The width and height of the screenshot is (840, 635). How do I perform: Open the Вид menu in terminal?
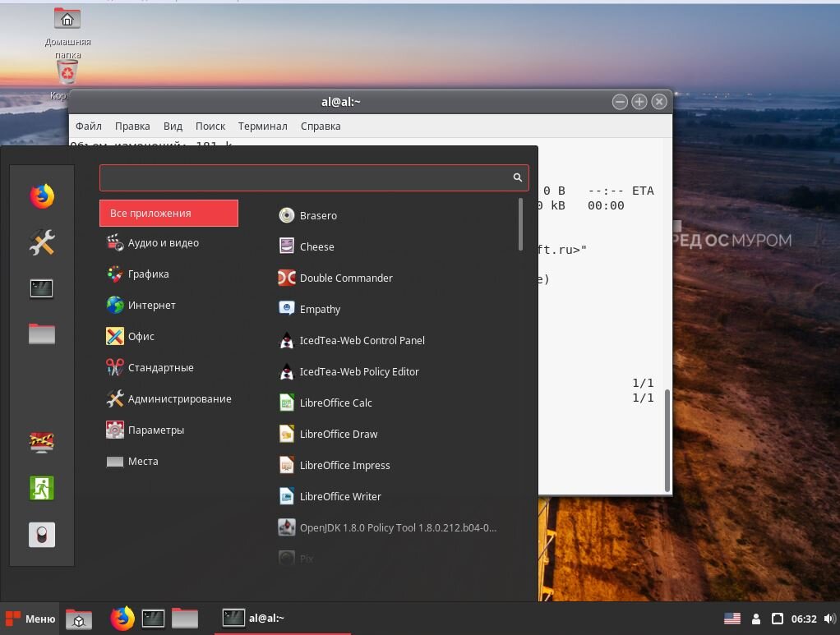click(x=173, y=126)
